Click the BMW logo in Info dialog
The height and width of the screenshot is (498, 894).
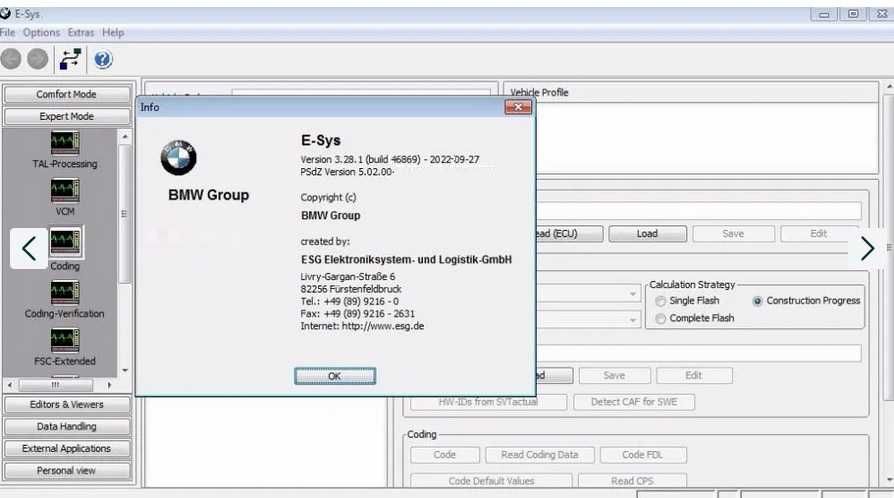178,157
